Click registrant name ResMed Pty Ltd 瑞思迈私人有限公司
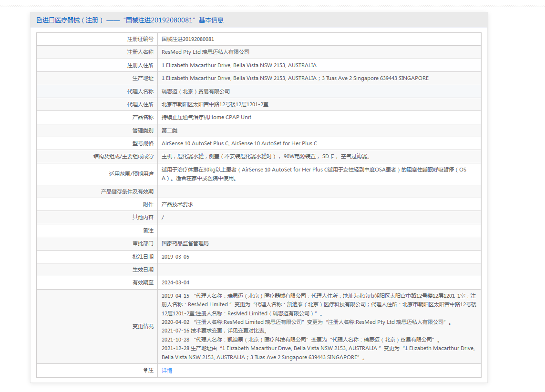Viewport: 545px width, 392px height. [x=206, y=52]
